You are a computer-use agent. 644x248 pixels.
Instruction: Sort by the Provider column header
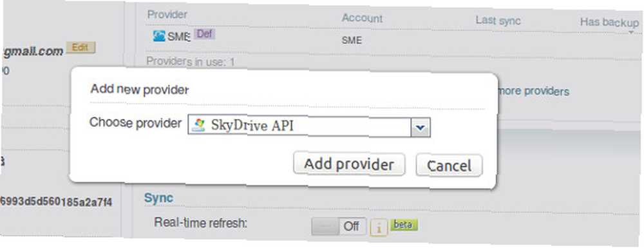(x=167, y=14)
